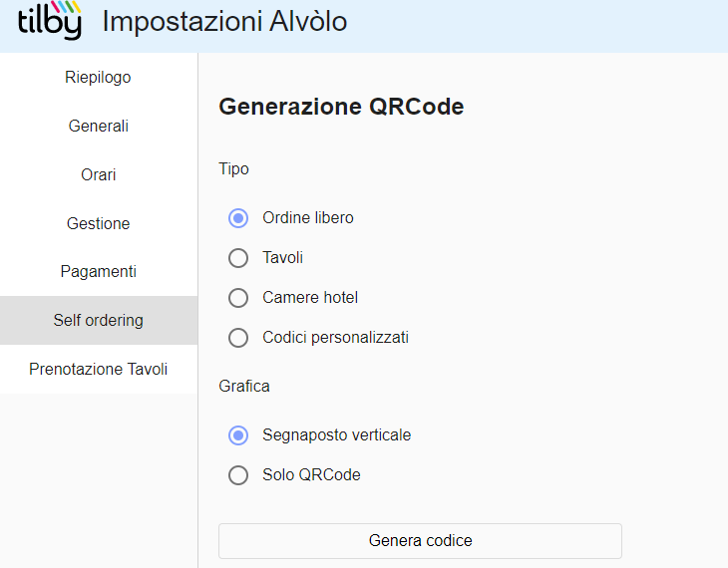728x568 pixels.
Task: Choose the Tavoli radio option
Action: [x=238, y=258]
